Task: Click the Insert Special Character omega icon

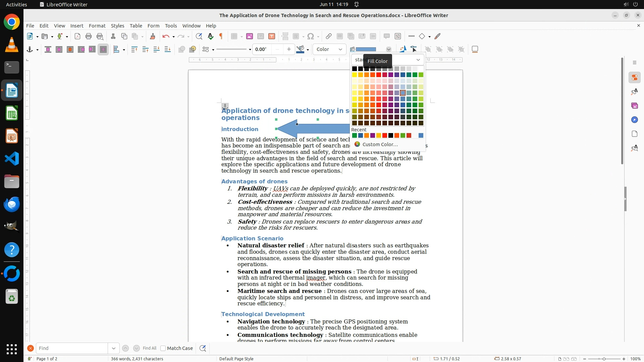Action: pos(311,37)
